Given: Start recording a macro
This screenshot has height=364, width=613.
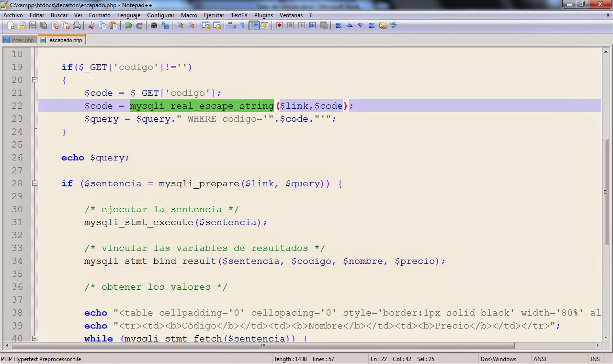Looking at the screenshot, I should pos(279,25).
